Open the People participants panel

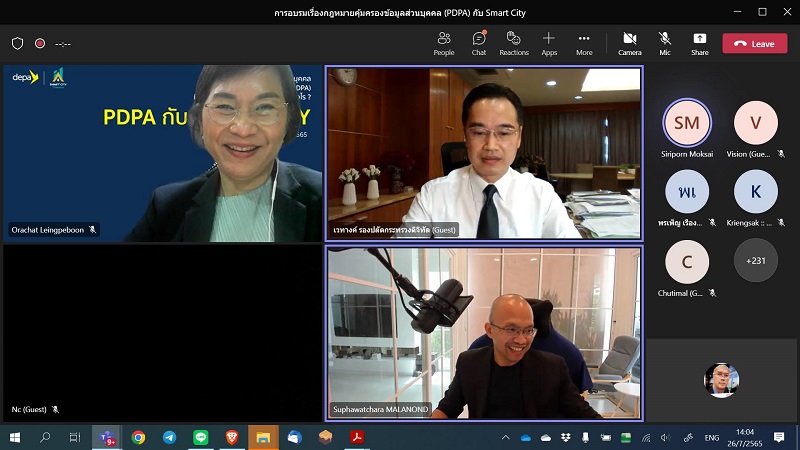443,43
